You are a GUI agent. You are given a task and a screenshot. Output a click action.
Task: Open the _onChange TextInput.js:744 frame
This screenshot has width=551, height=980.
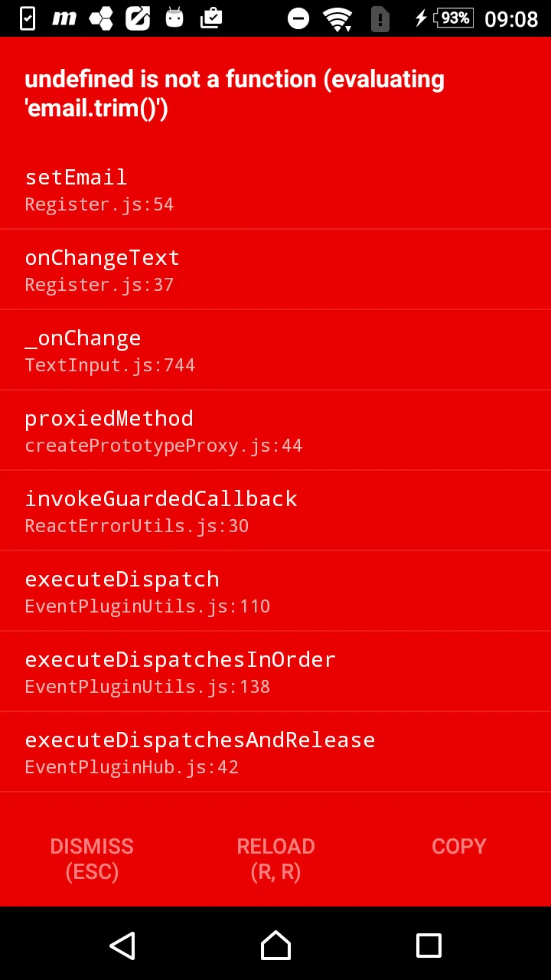[275, 350]
